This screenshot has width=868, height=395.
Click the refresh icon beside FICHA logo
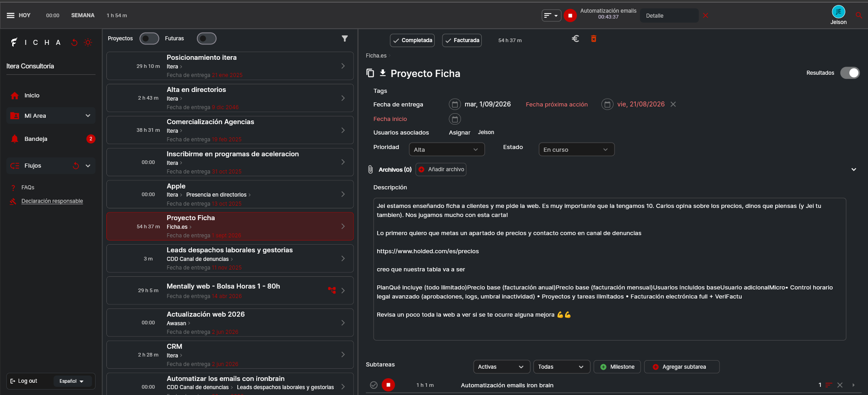(75, 43)
